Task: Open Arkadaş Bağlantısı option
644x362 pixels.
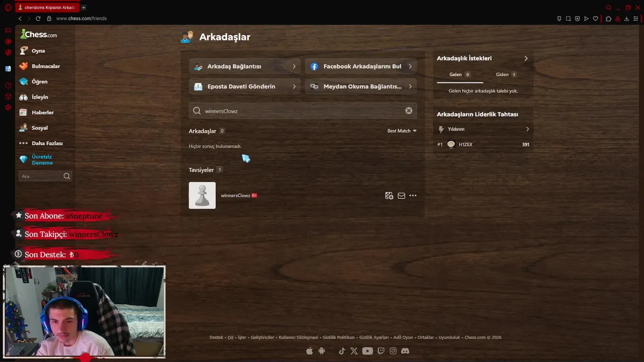Action: (x=245, y=66)
